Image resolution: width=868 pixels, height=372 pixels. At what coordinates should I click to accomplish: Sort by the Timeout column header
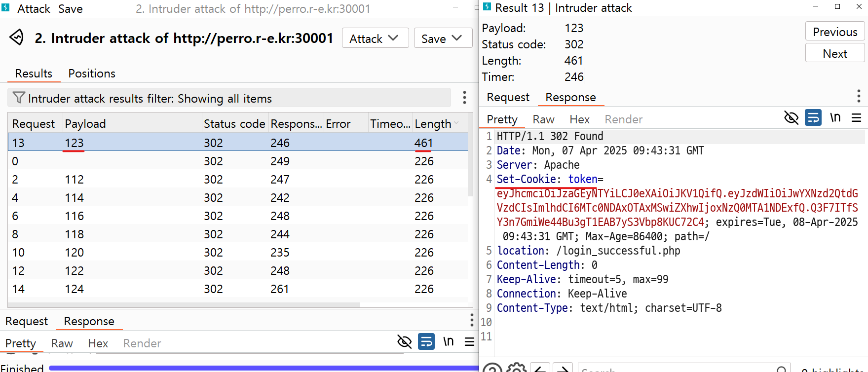point(390,123)
